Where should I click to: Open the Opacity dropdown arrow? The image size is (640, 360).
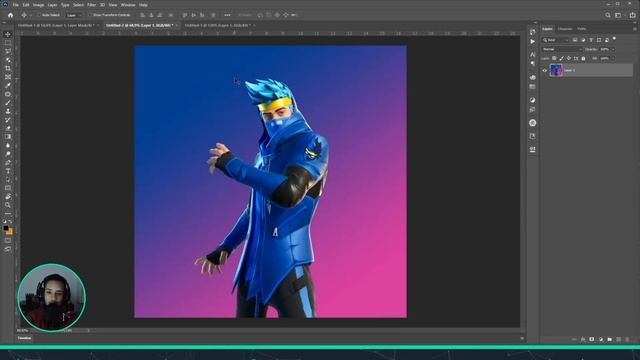[x=613, y=49]
